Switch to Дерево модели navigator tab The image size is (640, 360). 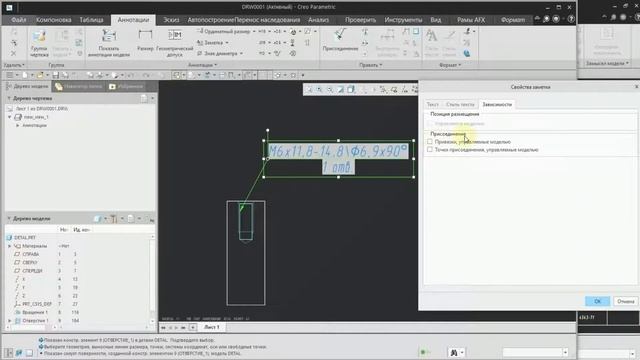(27, 87)
